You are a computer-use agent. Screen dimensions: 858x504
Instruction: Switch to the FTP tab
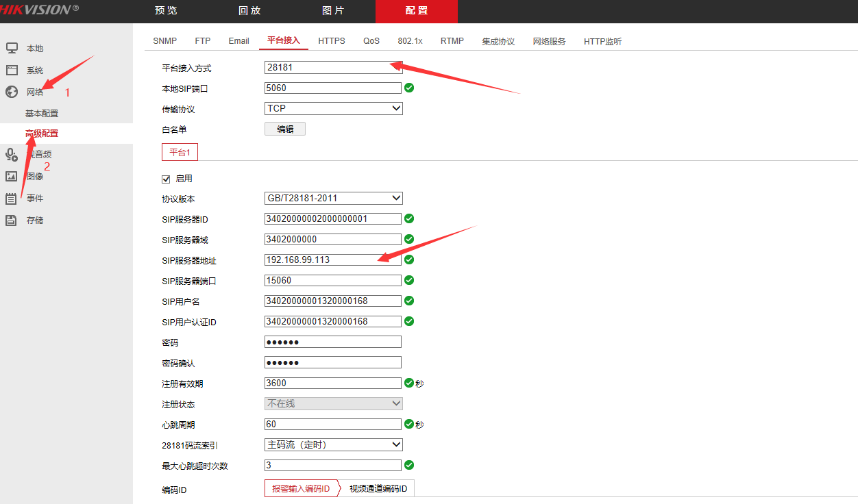coord(203,41)
